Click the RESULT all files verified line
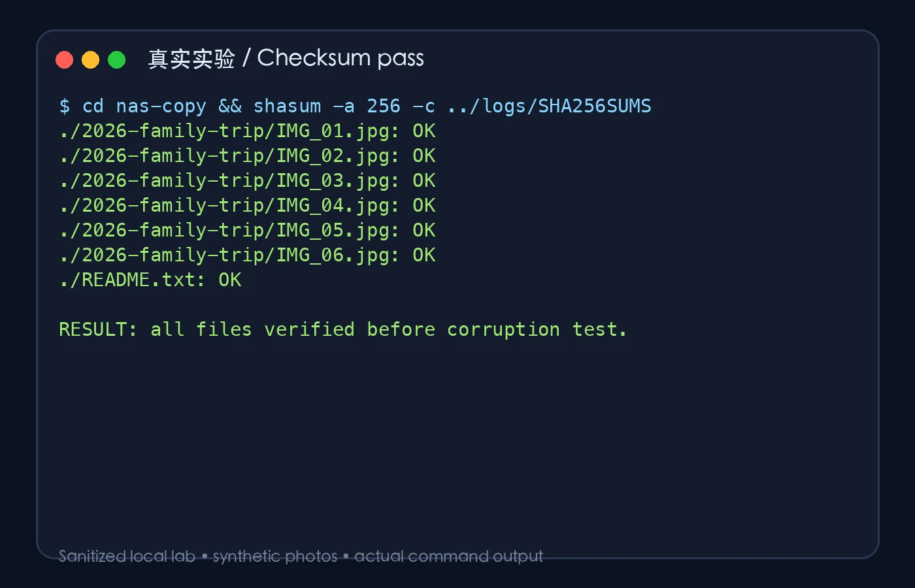 tap(343, 329)
